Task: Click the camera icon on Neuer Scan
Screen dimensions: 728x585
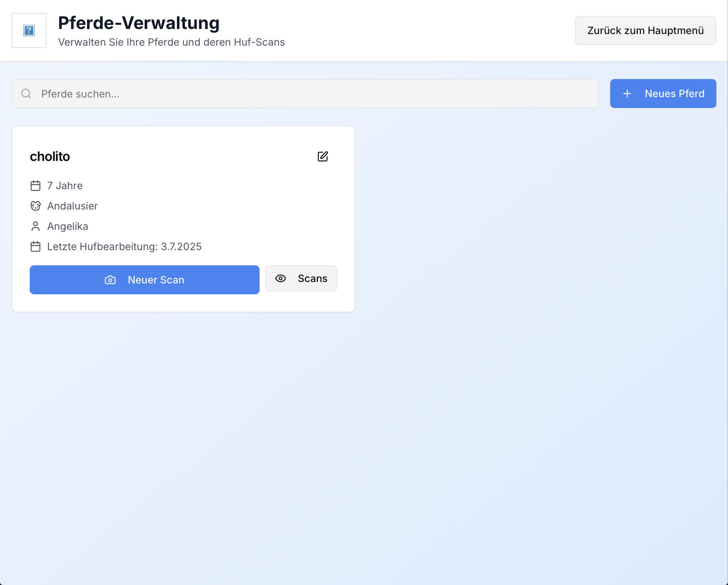Action: point(110,280)
